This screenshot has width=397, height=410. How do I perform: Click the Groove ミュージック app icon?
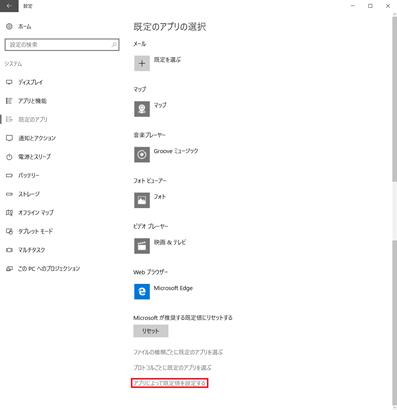click(x=142, y=155)
